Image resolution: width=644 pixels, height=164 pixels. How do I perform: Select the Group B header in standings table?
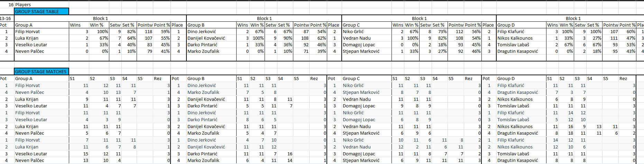click(196, 25)
